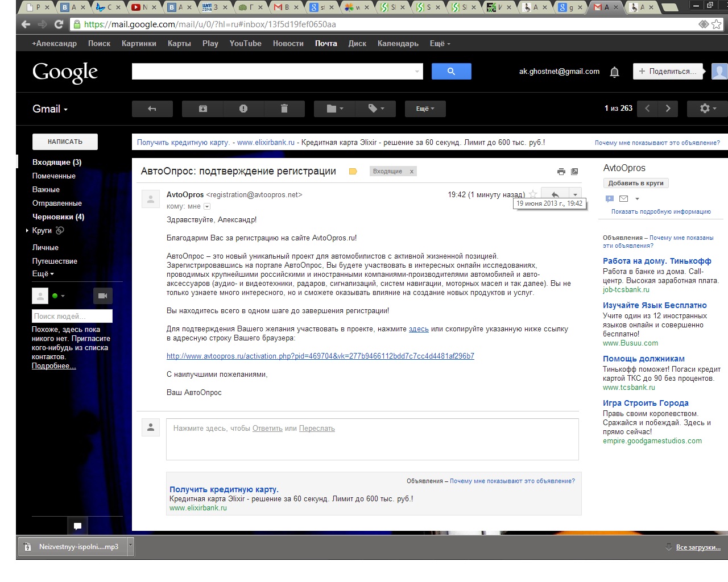Click the здесь confirmation link
Image resolution: width=728 pixels, height=582 pixels.
pyautogui.click(x=419, y=329)
